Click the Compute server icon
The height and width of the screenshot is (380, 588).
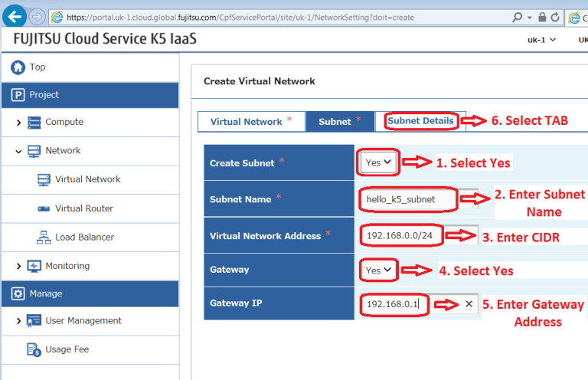[34, 123]
